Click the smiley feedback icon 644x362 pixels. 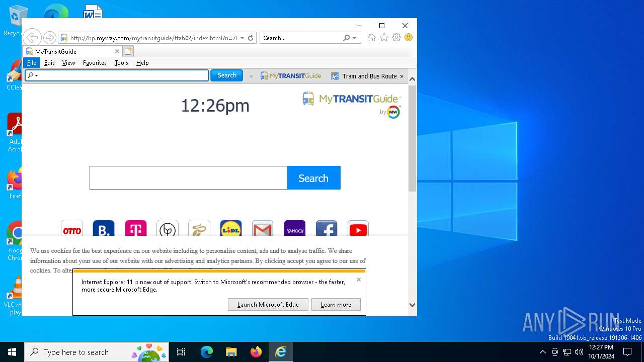click(x=409, y=38)
